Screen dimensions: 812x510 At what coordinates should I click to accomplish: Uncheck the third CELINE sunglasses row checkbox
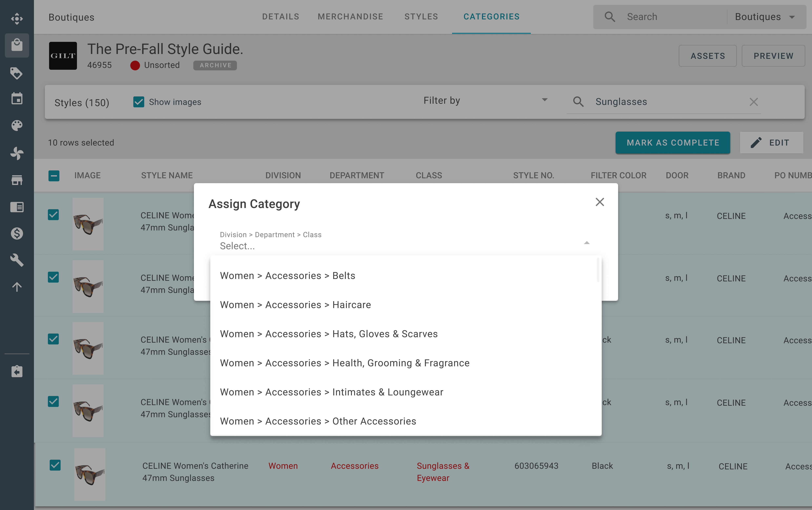(x=53, y=339)
